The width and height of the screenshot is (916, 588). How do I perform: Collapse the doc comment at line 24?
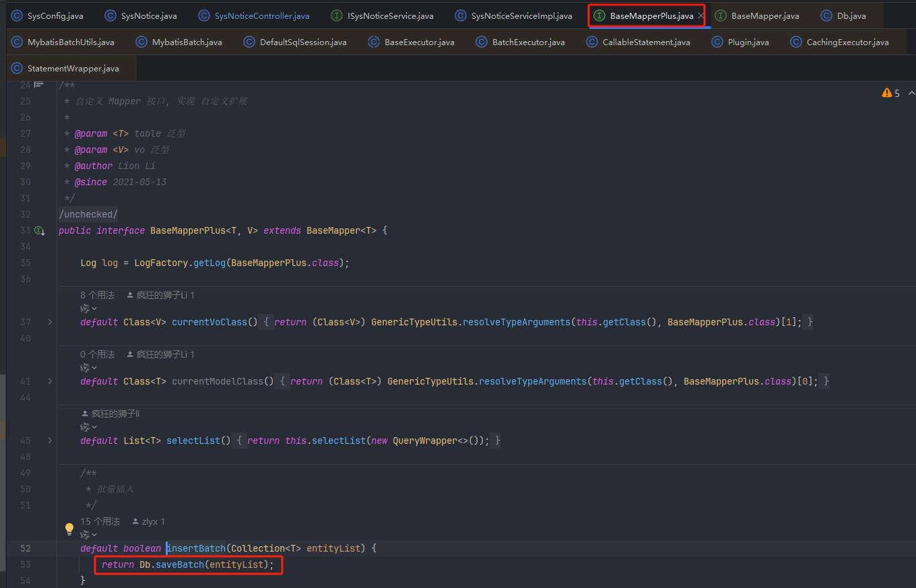point(39,84)
